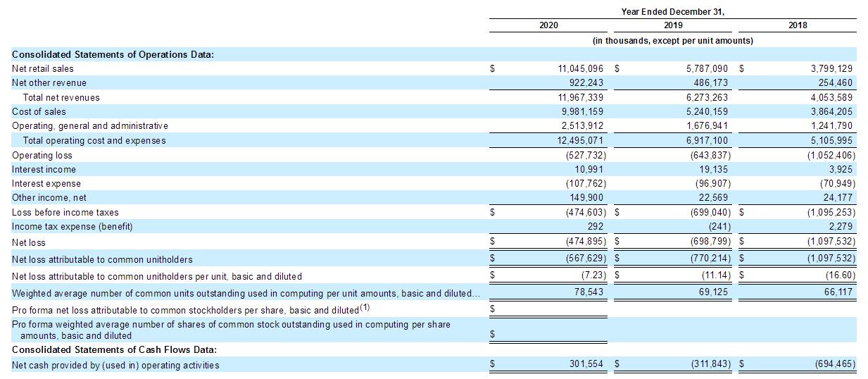
Task: Click the 'Interest expense' row label
Action: click(46, 184)
